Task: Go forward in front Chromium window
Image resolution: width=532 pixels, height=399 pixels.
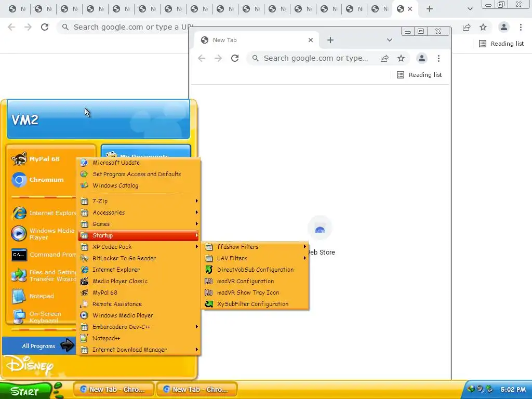Action: [218, 58]
